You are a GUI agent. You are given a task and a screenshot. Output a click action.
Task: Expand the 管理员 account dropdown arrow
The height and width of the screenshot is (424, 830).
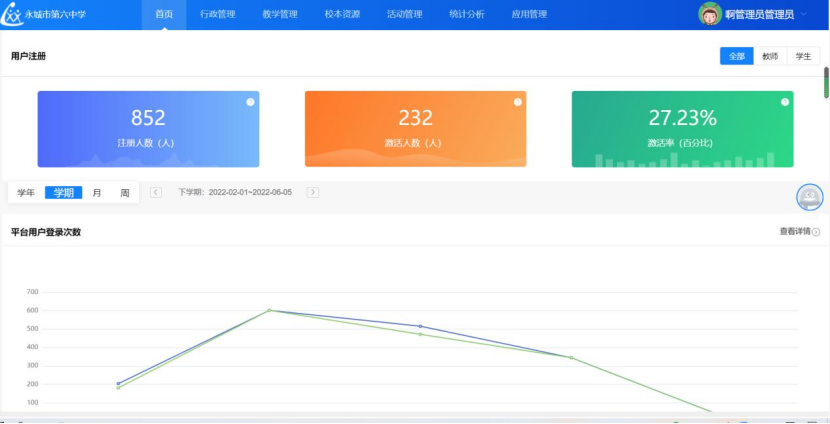pyautogui.click(x=804, y=14)
